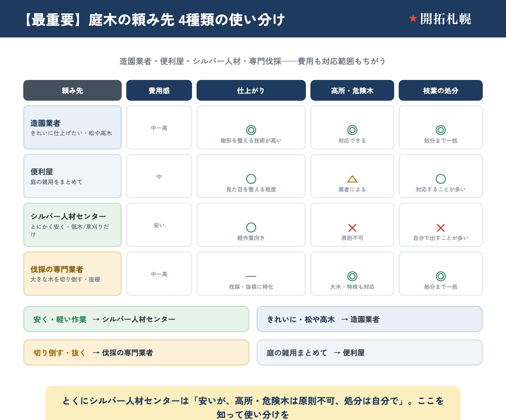
Task: Click the 中 cost cell for 便利屋
Action: (159, 176)
